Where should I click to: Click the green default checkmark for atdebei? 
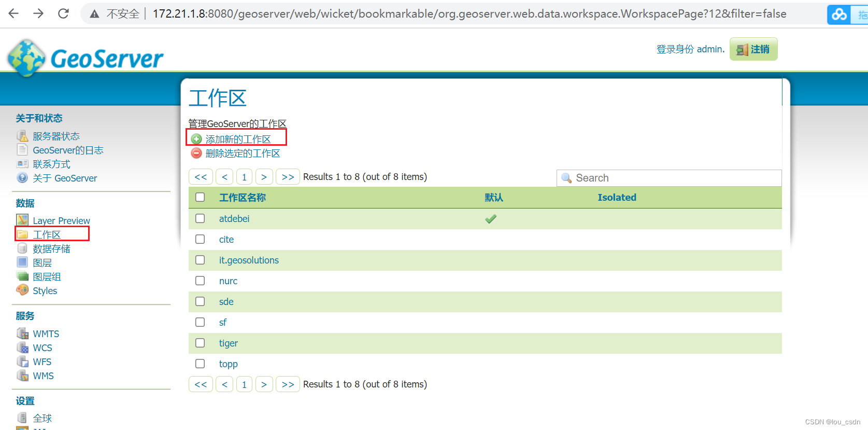pyautogui.click(x=491, y=219)
